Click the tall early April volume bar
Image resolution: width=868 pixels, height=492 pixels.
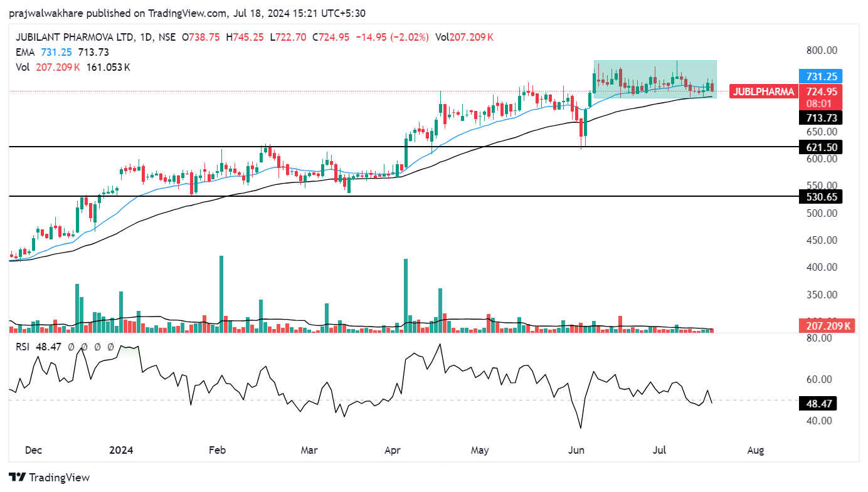click(406, 295)
